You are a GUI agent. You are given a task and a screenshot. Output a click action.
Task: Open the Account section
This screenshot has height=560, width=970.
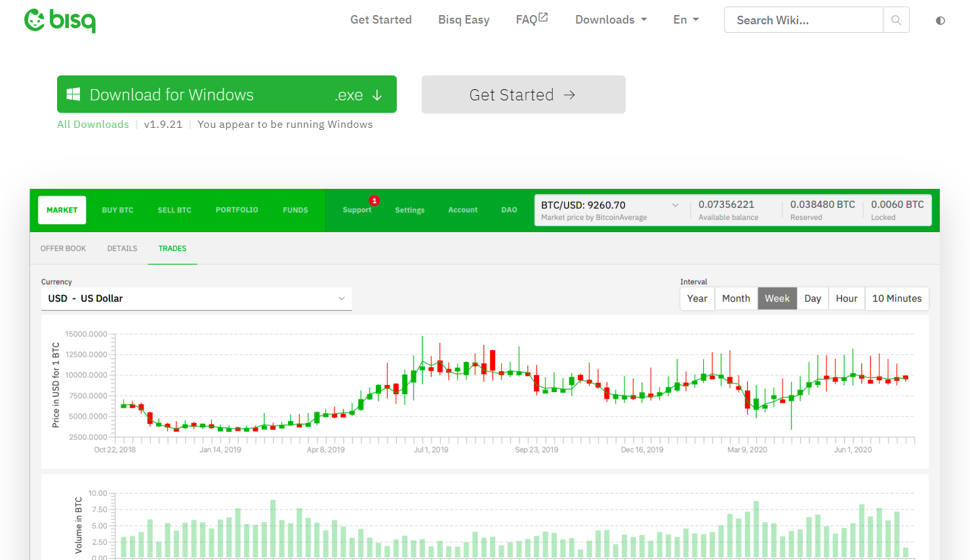463,210
